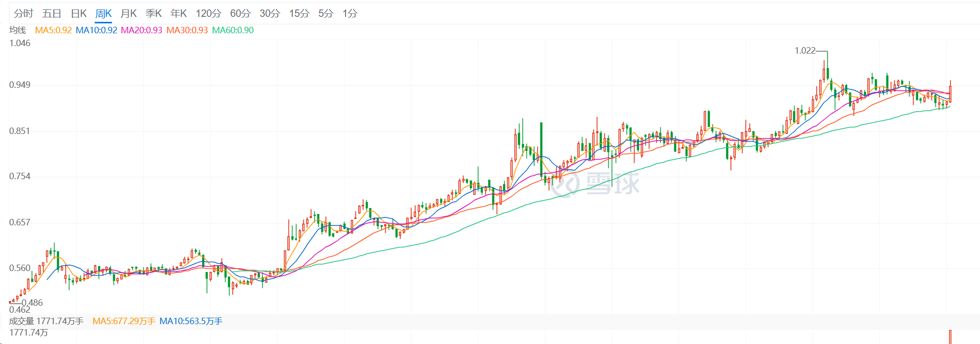Click the 0.486 low price marker
This screenshot has height=344, width=980.
(x=32, y=303)
